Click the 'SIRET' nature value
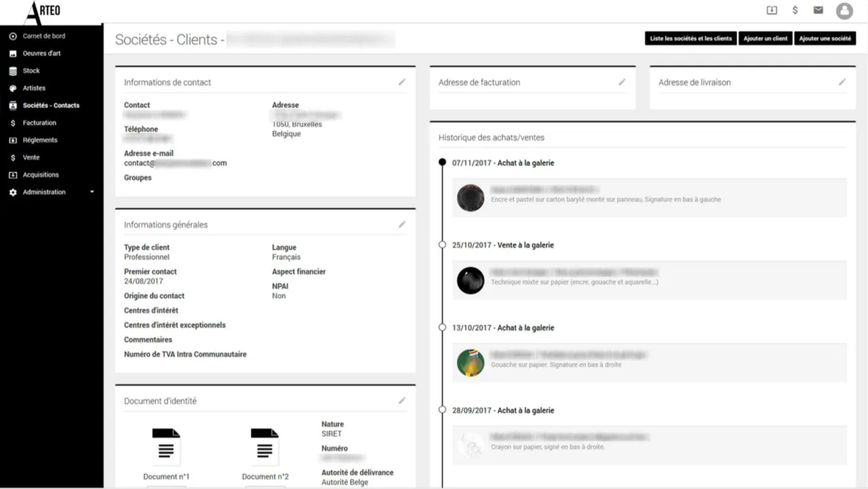The height and width of the screenshot is (489, 868). click(331, 433)
